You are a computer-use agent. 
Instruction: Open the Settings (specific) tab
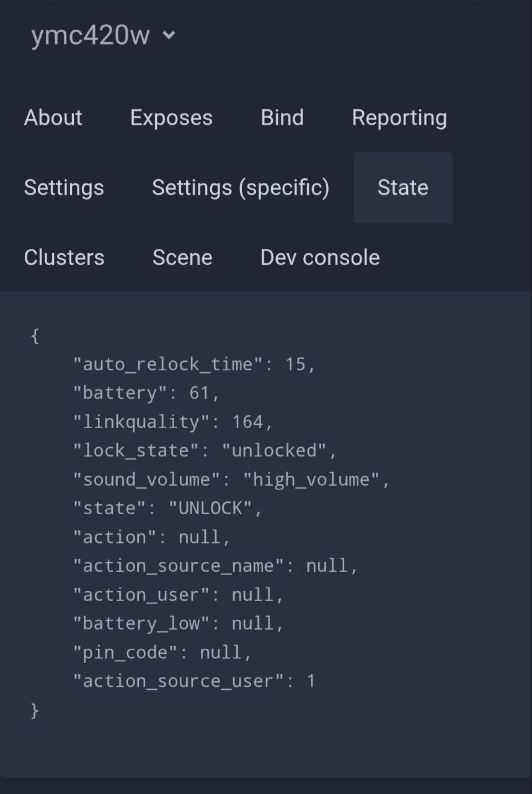click(x=241, y=187)
